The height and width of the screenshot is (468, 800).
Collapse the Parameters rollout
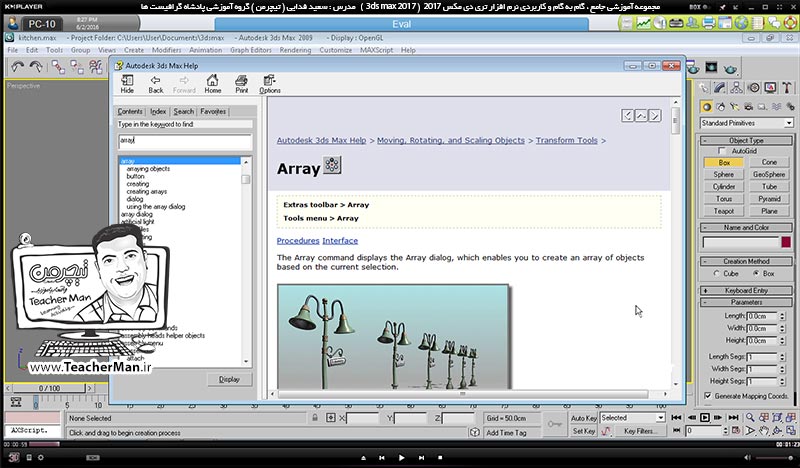coord(746,302)
